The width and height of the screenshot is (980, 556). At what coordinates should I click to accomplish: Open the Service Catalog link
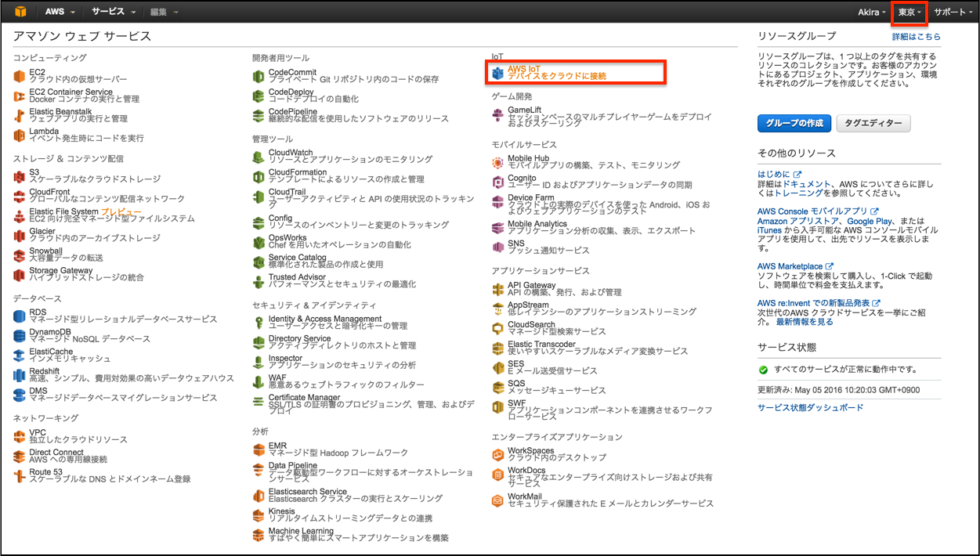click(x=298, y=258)
